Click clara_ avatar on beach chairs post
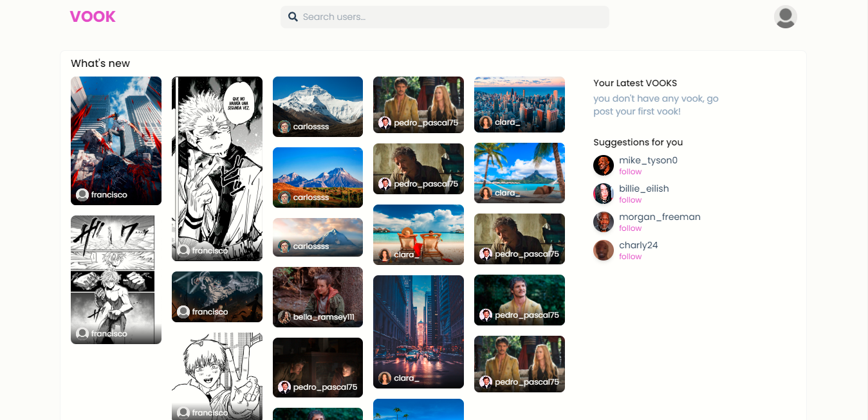 pos(385,255)
